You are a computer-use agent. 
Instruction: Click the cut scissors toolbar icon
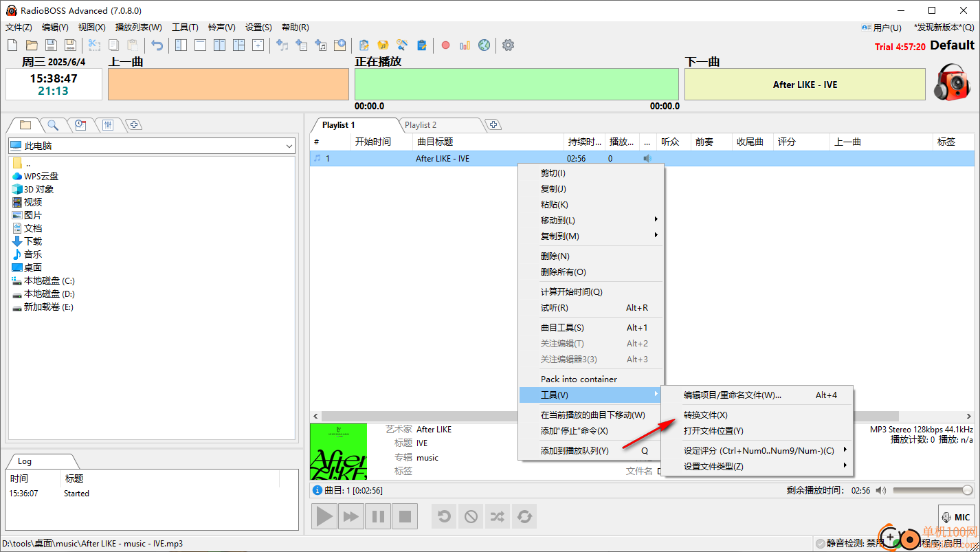tap(94, 45)
